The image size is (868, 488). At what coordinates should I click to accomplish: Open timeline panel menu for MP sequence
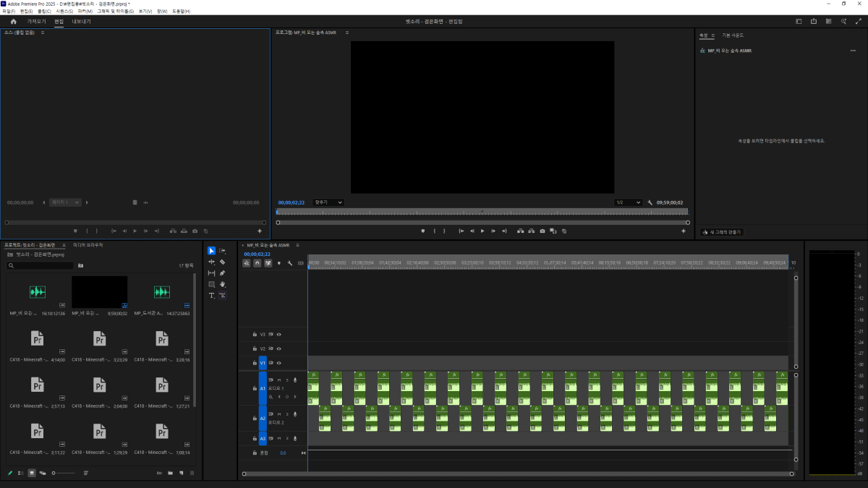pyautogui.click(x=297, y=245)
